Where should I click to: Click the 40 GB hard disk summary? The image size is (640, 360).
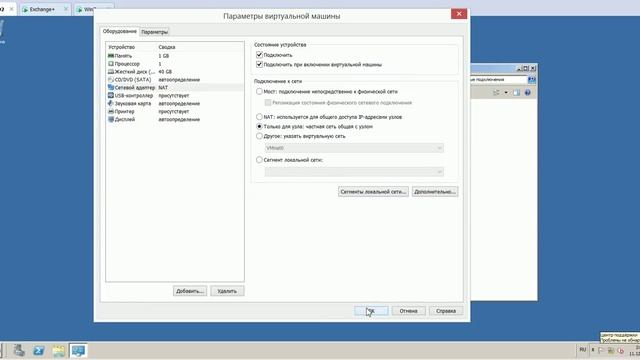point(165,71)
